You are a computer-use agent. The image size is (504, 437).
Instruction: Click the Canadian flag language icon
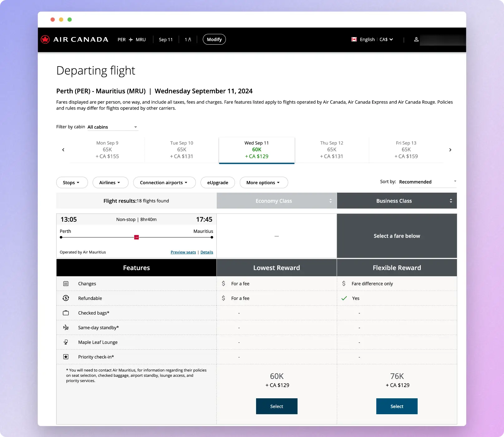[x=354, y=39]
